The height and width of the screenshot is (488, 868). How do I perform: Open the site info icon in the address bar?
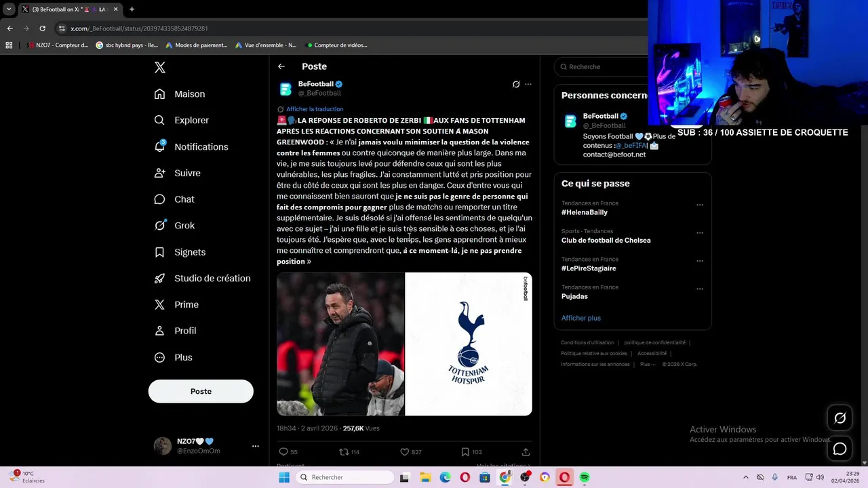point(62,28)
